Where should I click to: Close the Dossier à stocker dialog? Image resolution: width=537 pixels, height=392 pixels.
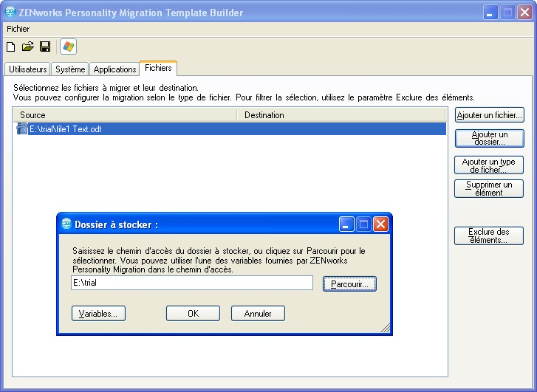pyautogui.click(x=380, y=224)
